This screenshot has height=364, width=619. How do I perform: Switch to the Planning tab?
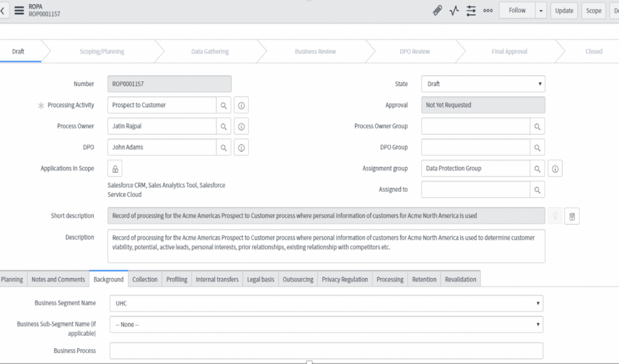pyautogui.click(x=12, y=279)
